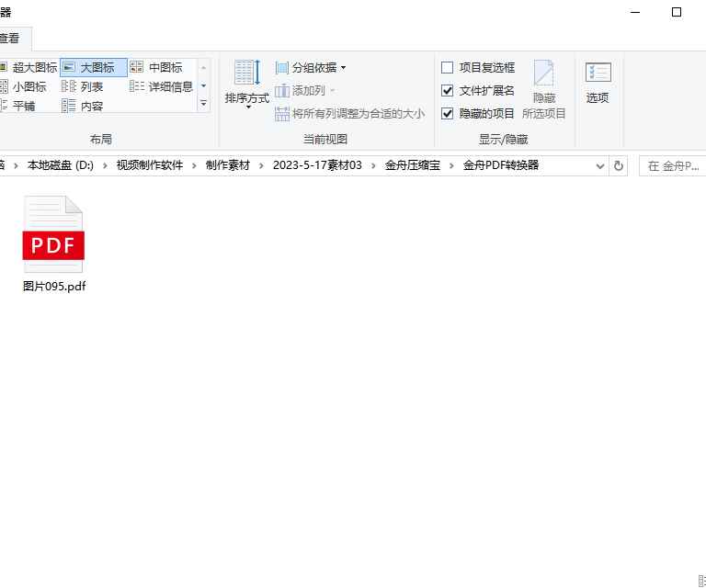Go to 金舟压缩宝 folder in breadcrumb
The width and height of the screenshot is (706, 588).
click(x=413, y=165)
